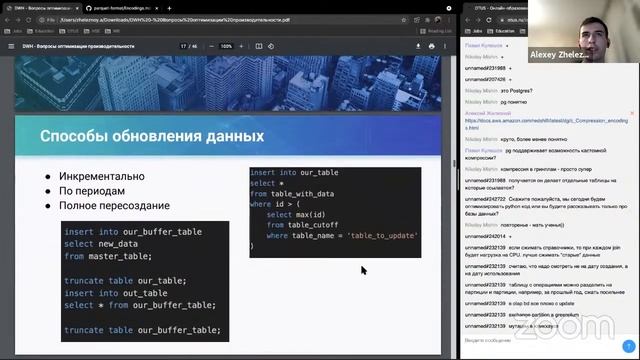Open the docs.aws.amazon.com link in chat

[546, 124]
